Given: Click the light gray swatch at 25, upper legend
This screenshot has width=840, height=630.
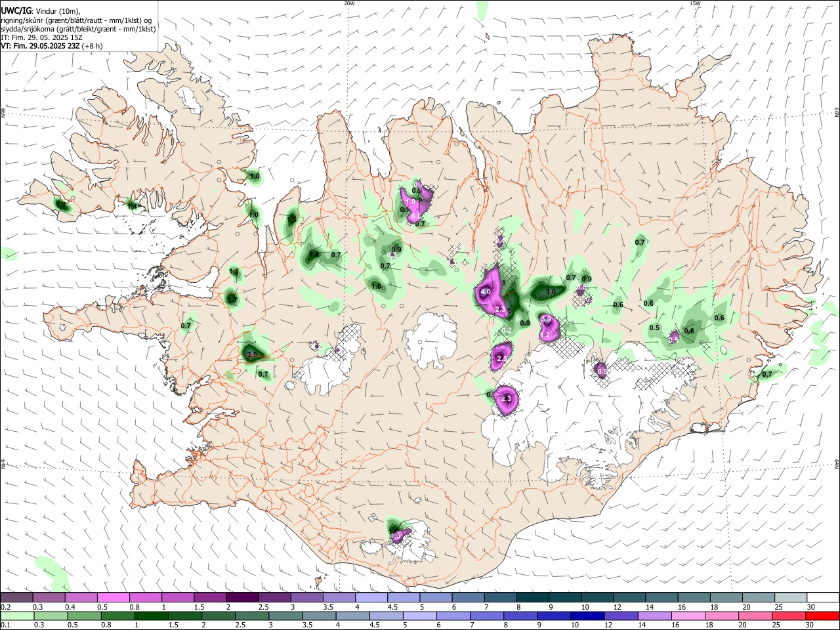Looking at the screenshot, I should [791, 598].
